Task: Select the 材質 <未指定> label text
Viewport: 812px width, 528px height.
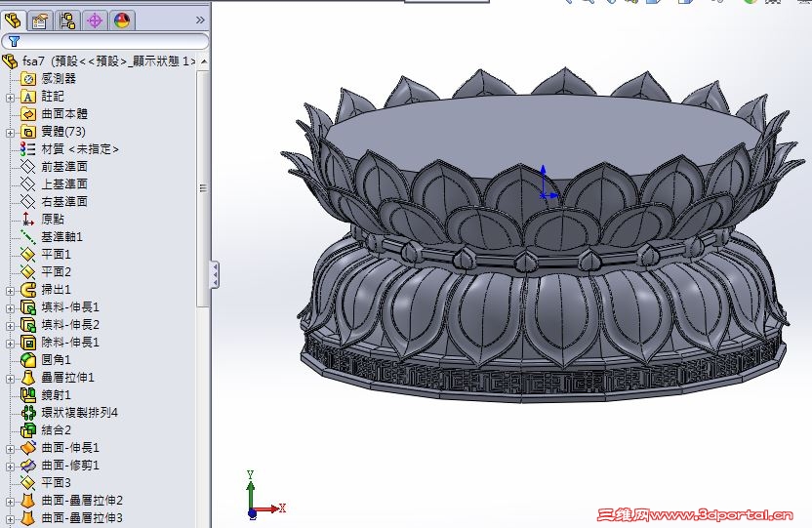Action: (80, 149)
